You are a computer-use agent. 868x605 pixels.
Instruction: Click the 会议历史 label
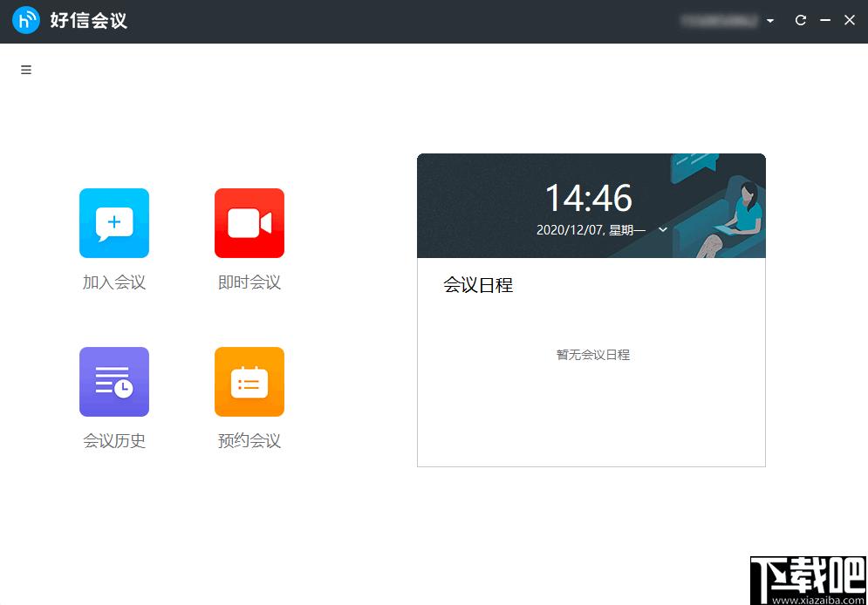coord(114,441)
